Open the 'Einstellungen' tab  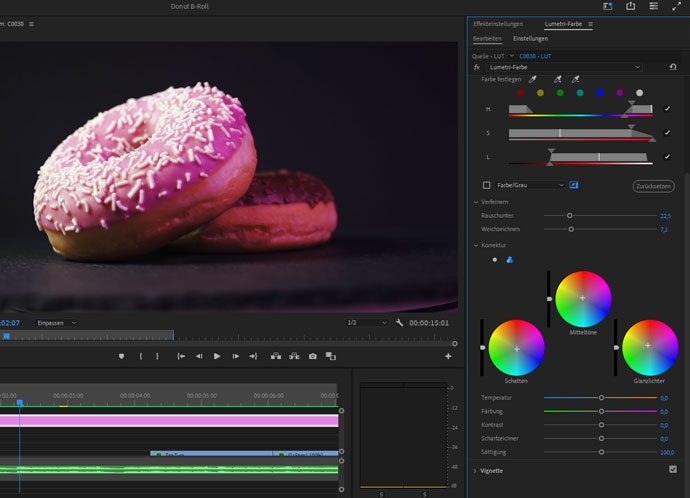[x=530, y=39]
